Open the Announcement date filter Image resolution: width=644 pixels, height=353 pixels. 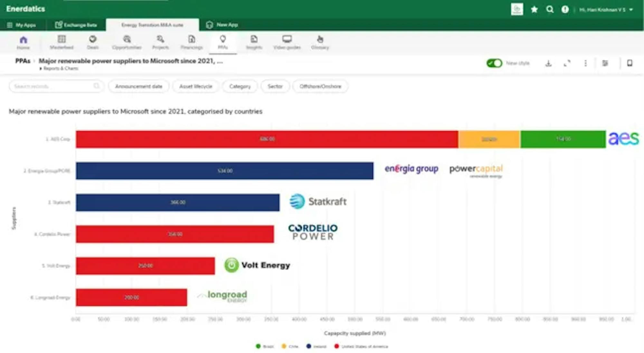point(138,86)
